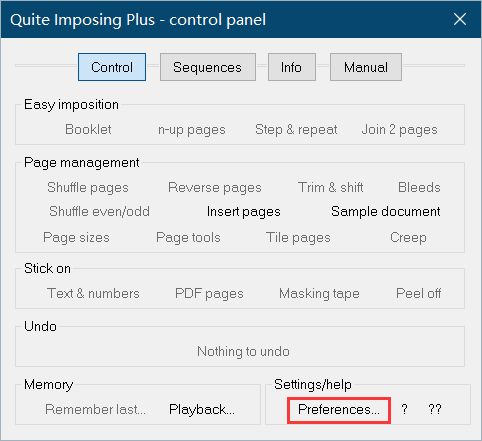This screenshot has width=482, height=441.
Task: Open Sample document option
Action: tap(386, 212)
